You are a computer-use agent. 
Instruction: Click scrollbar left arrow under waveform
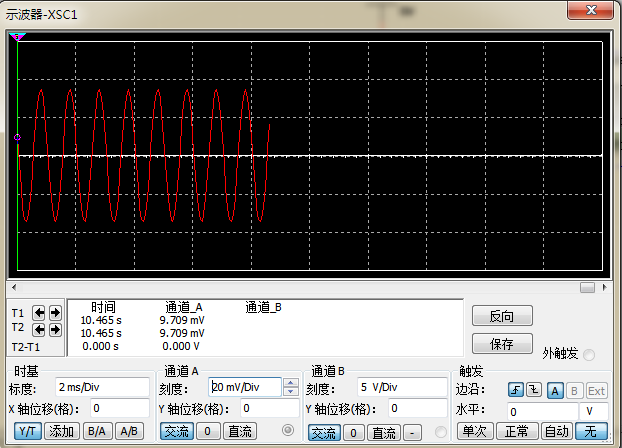click(x=14, y=287)
